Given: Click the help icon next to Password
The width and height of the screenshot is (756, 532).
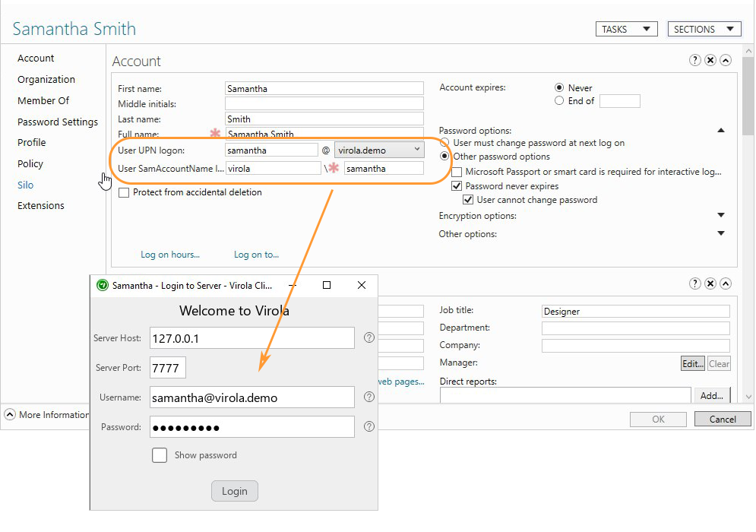Looking at the screenshot, I should [369, 426].
